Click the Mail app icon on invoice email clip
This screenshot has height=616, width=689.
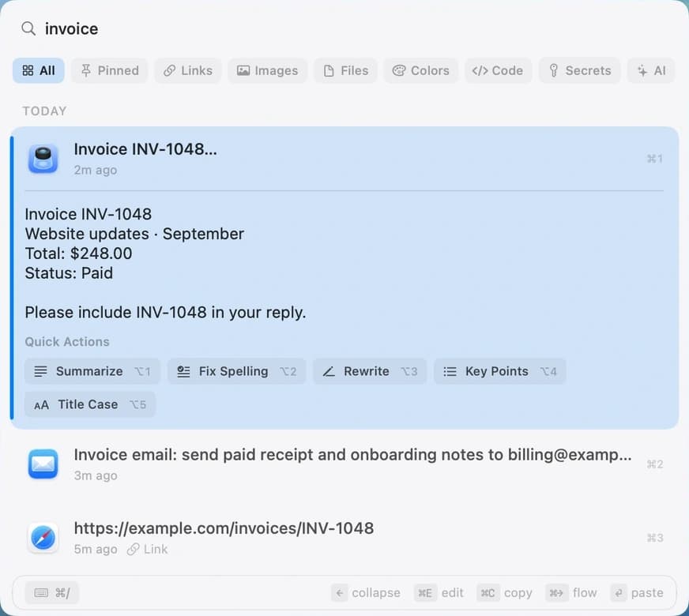43,464
